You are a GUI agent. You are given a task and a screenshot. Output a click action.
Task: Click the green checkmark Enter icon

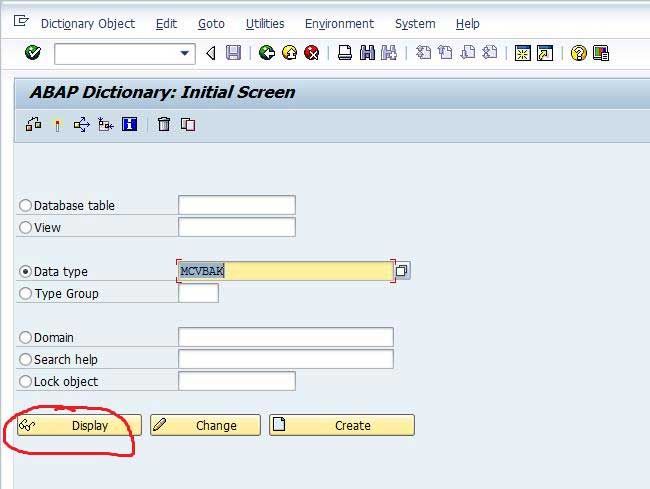[33, 53]
